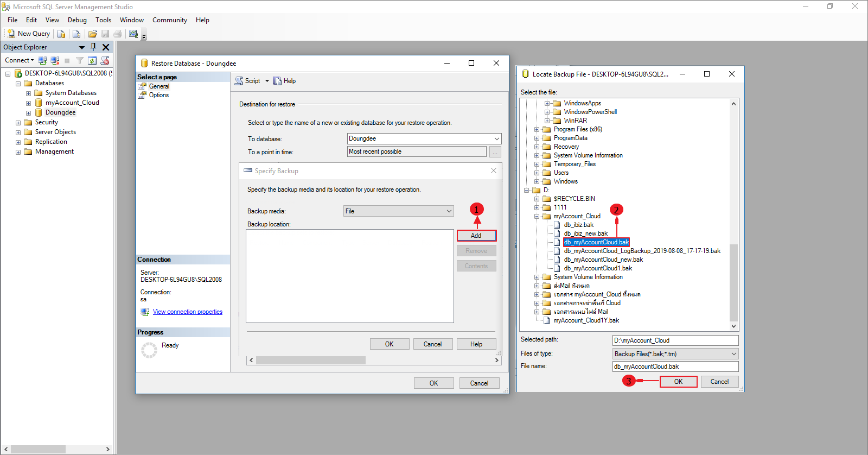
Task: Collapse the Databases node
Action: [18, 84]
